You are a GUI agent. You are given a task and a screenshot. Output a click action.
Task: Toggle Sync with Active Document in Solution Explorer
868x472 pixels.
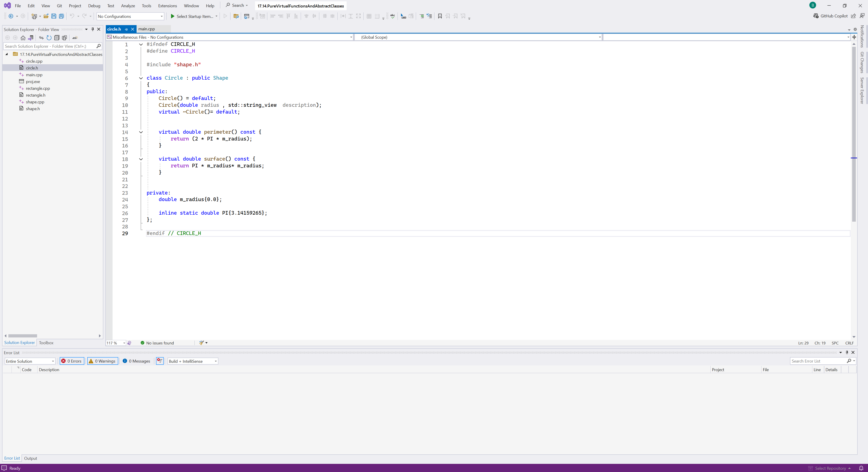[41, 38]
